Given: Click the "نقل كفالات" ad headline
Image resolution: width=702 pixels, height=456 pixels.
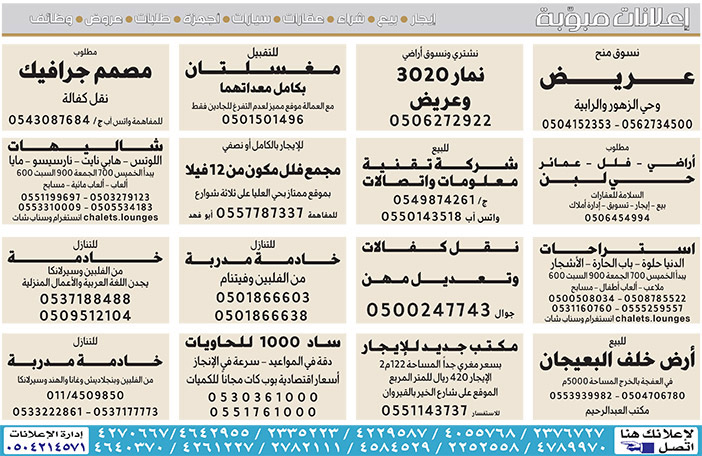Looking at the screenshot, I should [x=441, y=247].
